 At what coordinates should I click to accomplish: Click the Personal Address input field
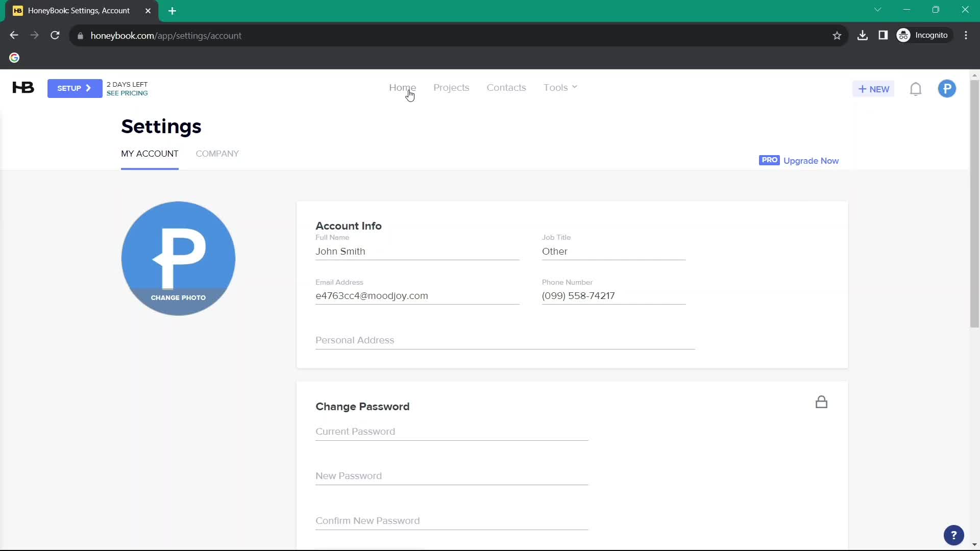[x=505, y=340]
